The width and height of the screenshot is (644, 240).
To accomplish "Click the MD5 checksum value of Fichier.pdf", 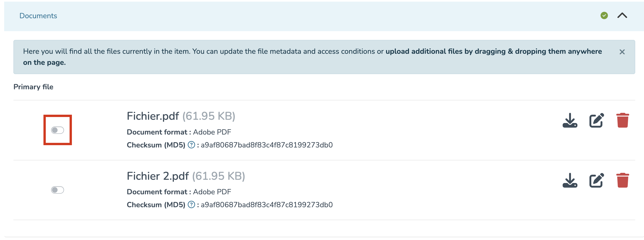I will pyautogui.click(x=267, y=145).
